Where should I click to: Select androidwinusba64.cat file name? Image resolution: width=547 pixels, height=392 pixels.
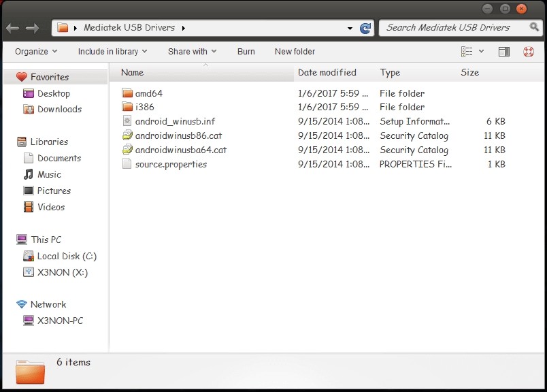(181, 150)
